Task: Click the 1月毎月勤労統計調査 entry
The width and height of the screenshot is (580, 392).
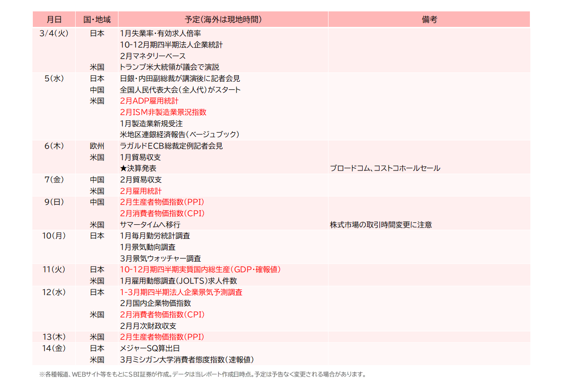Action: [155, 236]
